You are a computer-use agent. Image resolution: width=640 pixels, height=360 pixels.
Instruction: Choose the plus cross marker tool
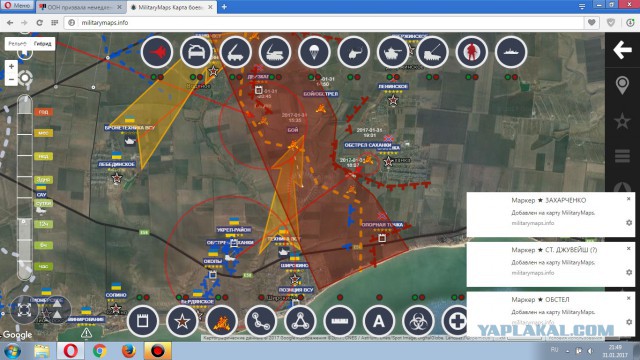(x=456, y=321)
